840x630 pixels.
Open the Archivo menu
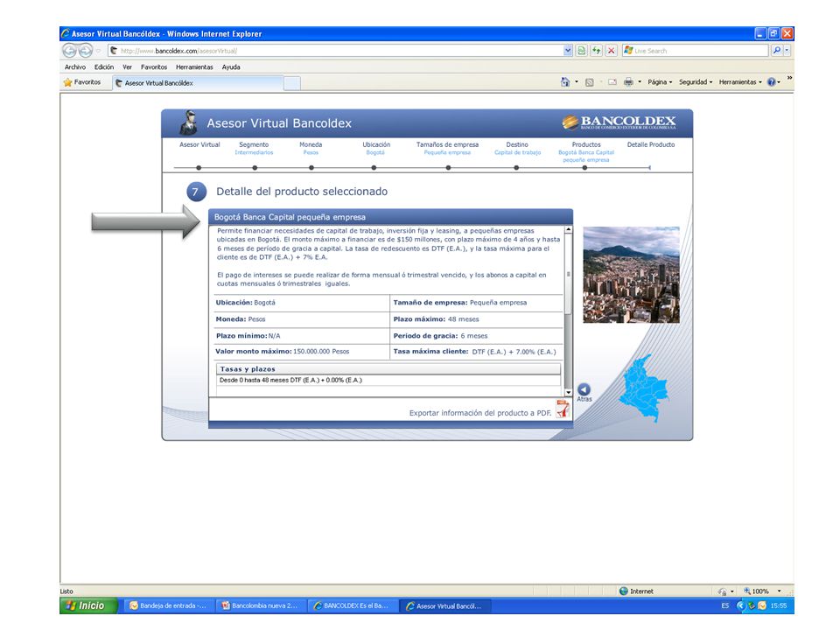(75, 67)
